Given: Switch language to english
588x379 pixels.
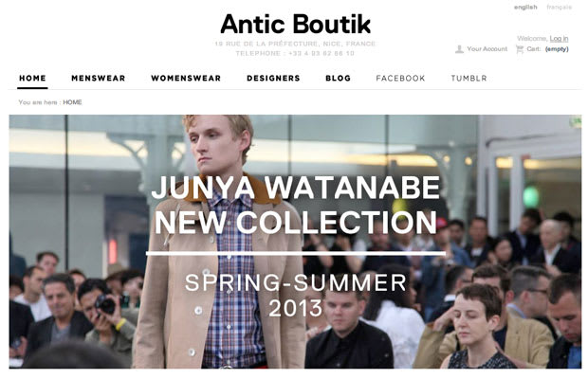Looking at the screenshot, I should (525, 8).
